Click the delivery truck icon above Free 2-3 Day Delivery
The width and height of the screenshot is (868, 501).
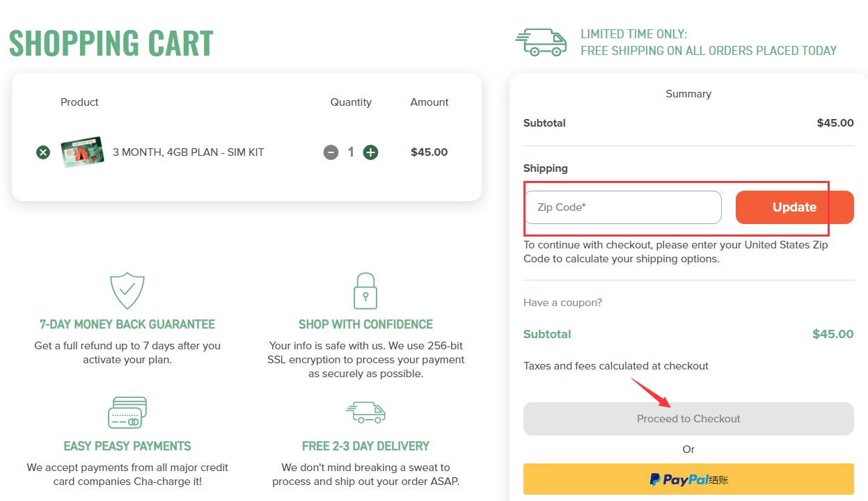coord(365,412)
